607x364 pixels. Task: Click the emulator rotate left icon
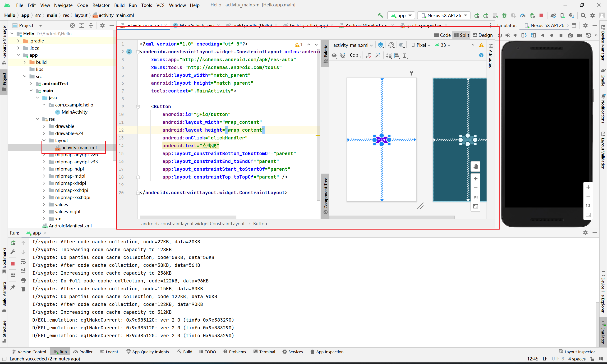click(524, 35)
